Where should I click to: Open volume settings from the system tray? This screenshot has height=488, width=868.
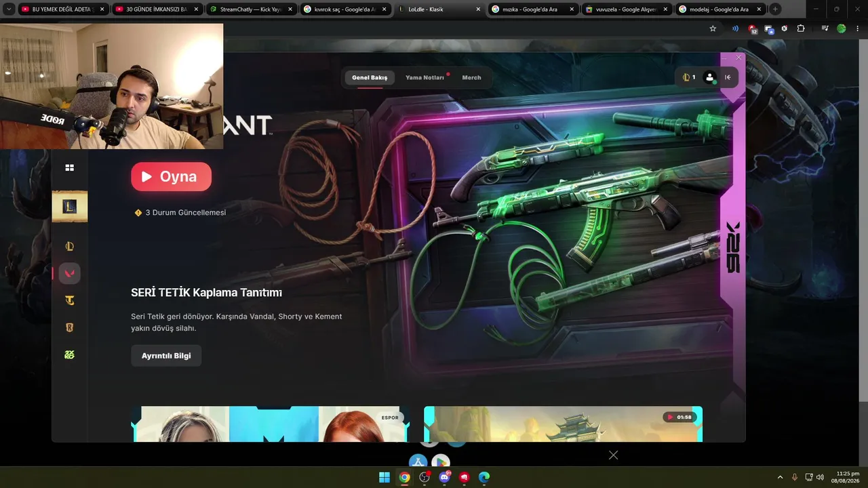(x=821, y=477)
